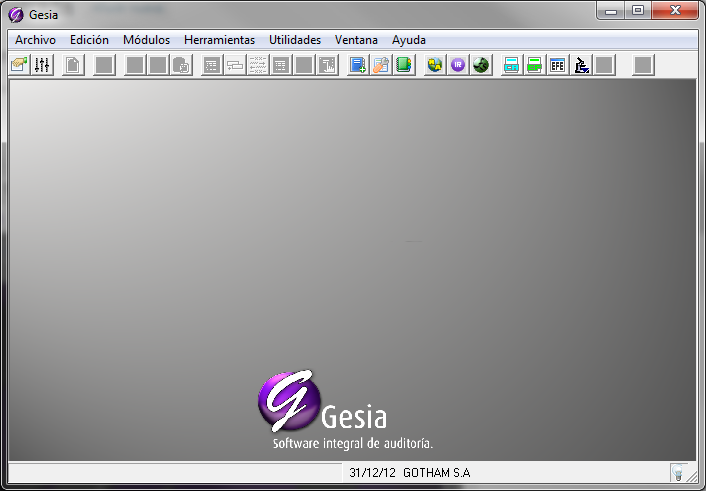This screenshot has width=706, height=491.
Task: Click the microscope toolbar icon
Action: click(x=581, y=65)
